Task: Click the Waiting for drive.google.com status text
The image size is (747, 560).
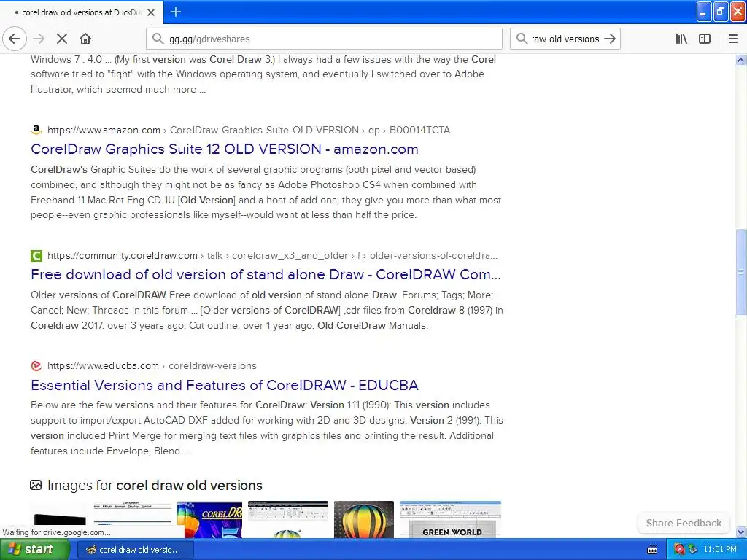Action: click(56, 532)
